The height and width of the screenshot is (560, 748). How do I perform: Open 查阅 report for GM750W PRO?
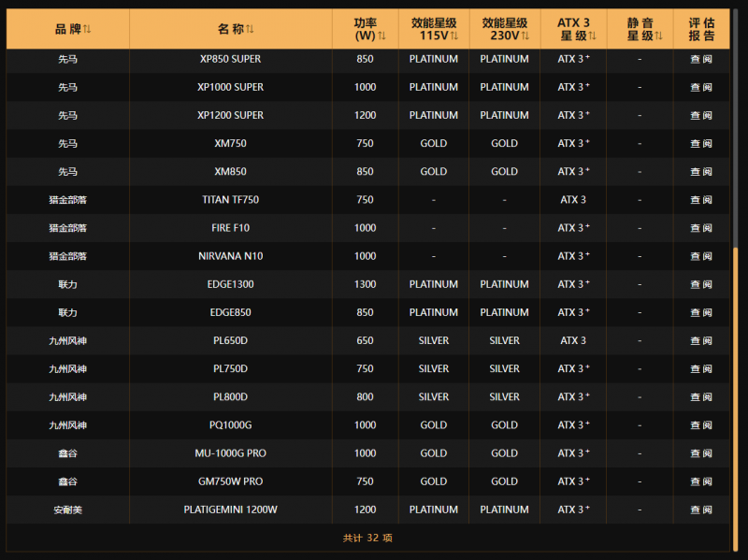(701, 481)
